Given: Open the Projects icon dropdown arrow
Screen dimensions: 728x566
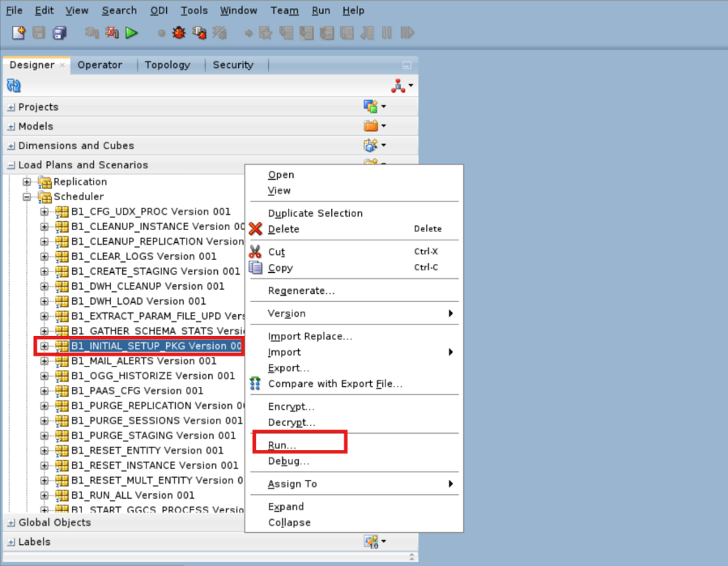Looking at the screenshot, I should pyautogui.click(x=383, y=107).
